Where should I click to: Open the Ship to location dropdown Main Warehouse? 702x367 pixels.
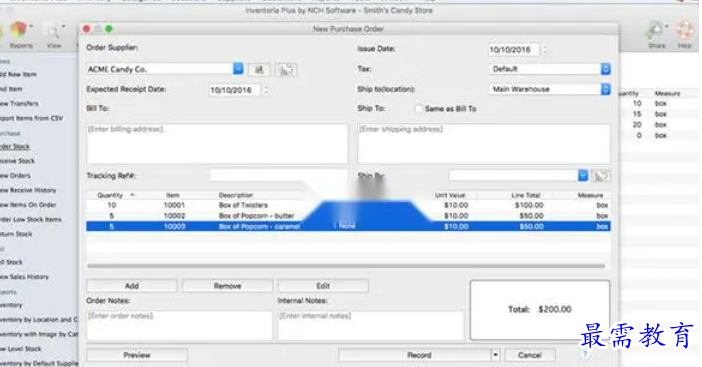[x=605, y=89]
